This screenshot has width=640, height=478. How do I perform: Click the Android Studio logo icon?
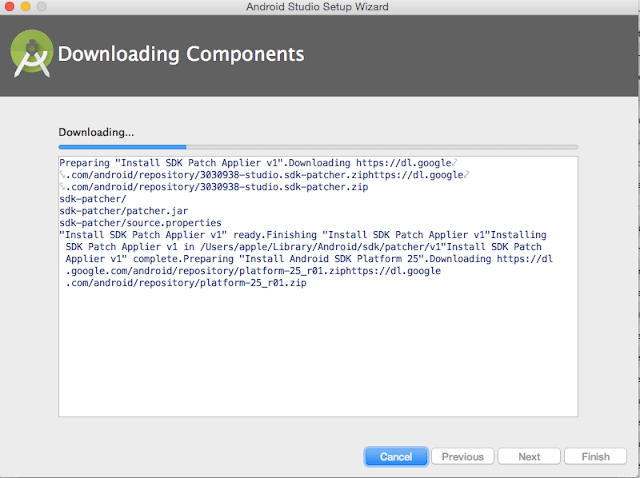(x=31, y=53)
